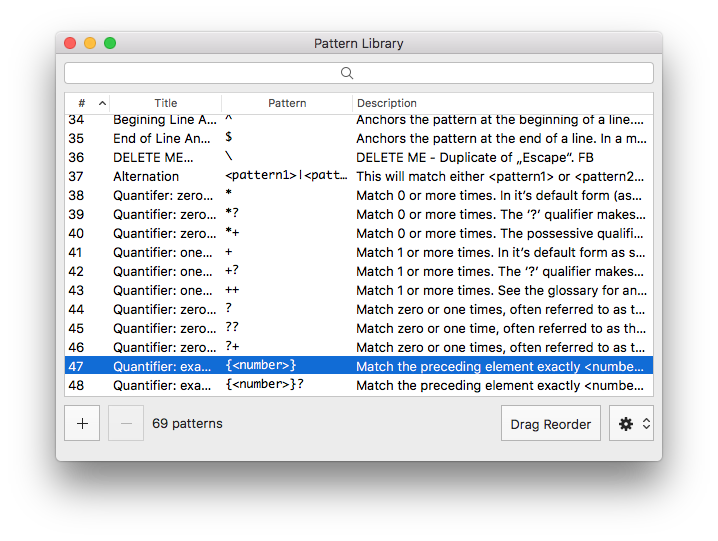Select row 37 Alternation pattern
718x541 pixels.
point(359,176)
